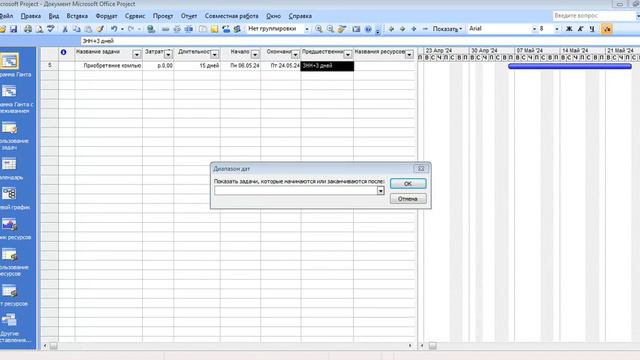Open Task Information icon in toolbar
The height and width of the screenshot is (360, 640).
[x=203, y=29]
